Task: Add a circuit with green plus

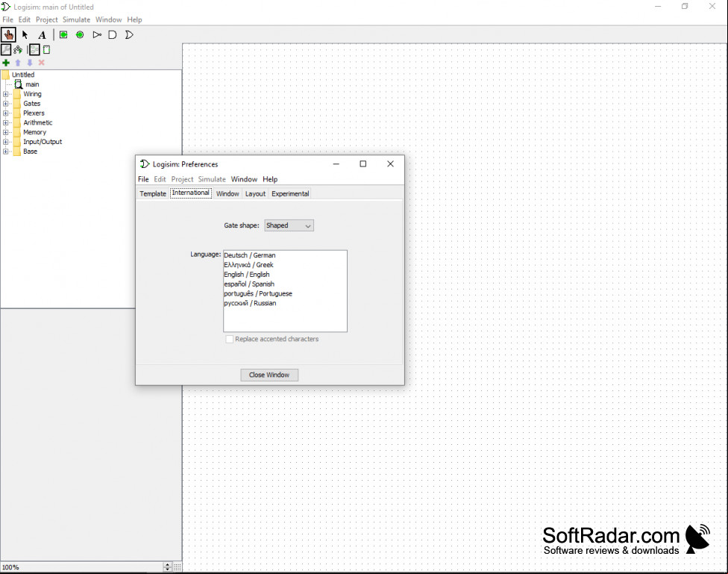Action: pyautogui.click(x=6, y=63)
